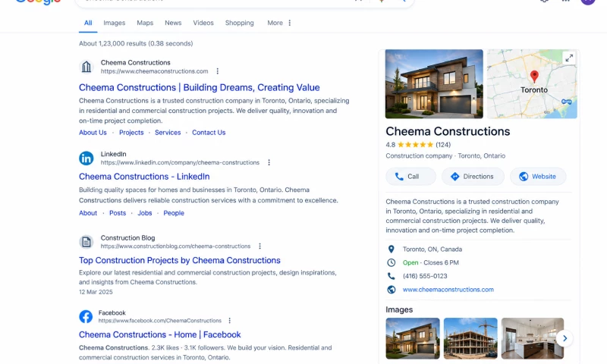Open 'Cheema Constructions - LinkedIn' result
The width and height of the screenshot is (607, 364).
[x=144, y=177]
